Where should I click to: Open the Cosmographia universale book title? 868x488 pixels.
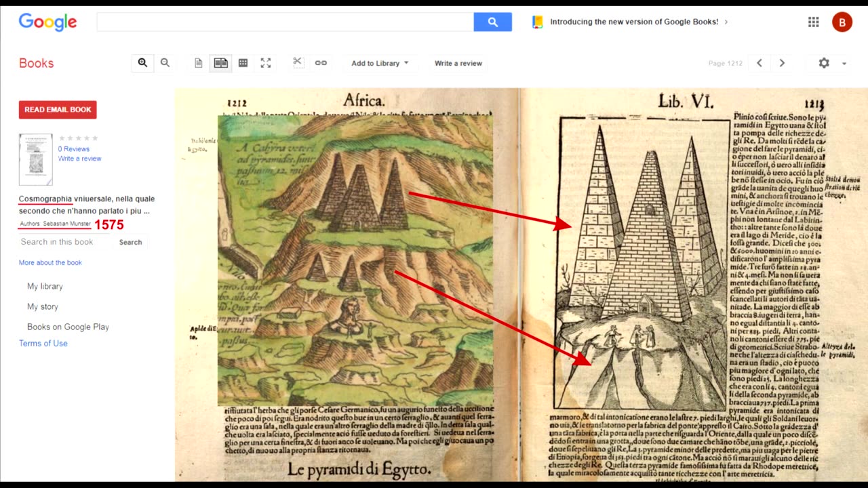(87, 205)
